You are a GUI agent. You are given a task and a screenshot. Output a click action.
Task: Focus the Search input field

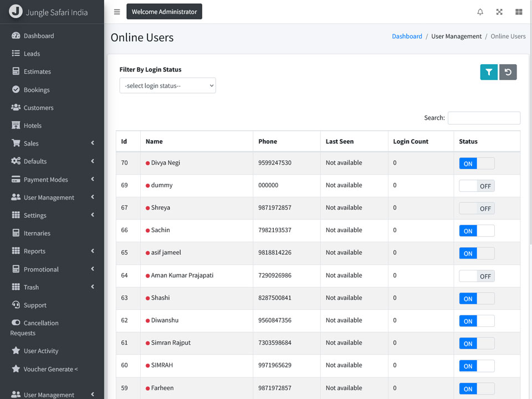[484, 117]
